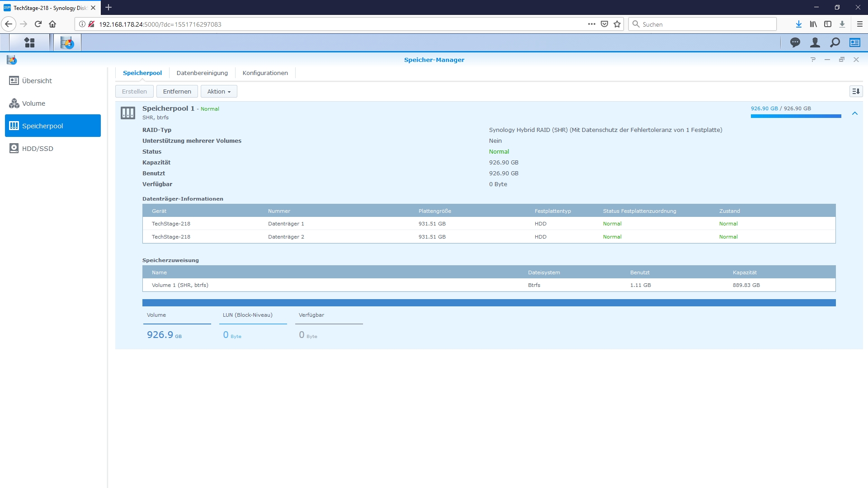Open the browser page actions ellipsis menu
The width and height of the screenshot is (868, 488).
[591, 24]
